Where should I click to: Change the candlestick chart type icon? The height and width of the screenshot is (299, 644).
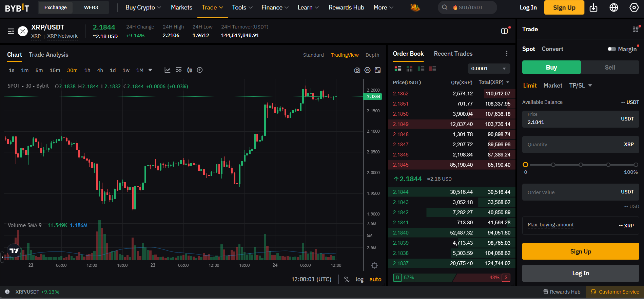[190, 70]
